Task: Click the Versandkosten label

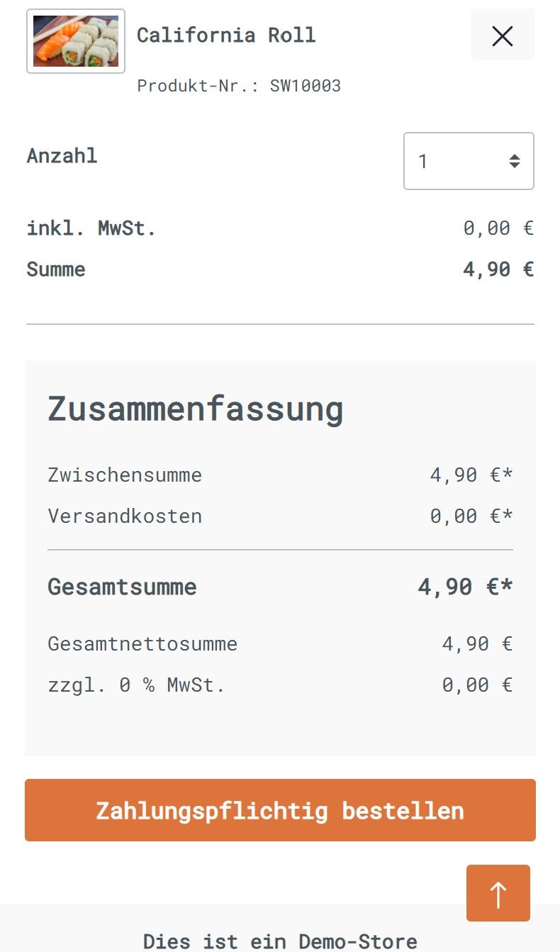Action: 125,516
